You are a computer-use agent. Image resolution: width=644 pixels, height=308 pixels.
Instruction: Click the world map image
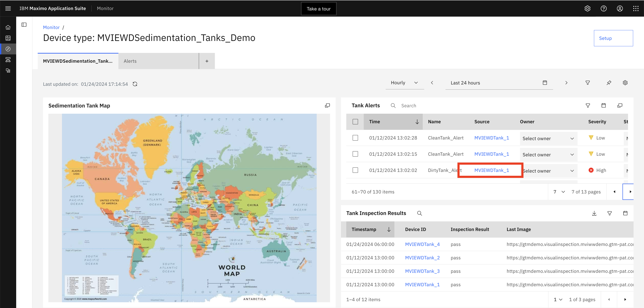coord(189,208)
